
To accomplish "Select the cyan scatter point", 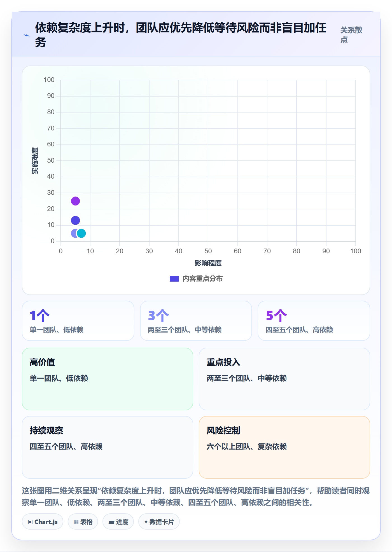I will 81,233.
